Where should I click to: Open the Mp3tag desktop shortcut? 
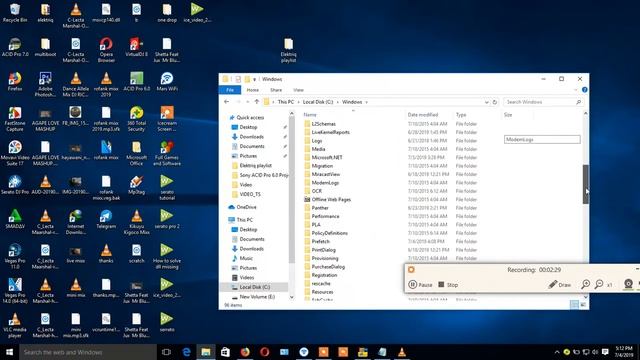point(136,184)
